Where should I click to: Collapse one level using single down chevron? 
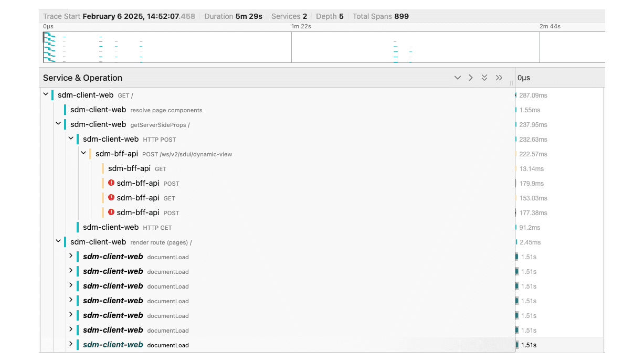click(x=458, y=78)
